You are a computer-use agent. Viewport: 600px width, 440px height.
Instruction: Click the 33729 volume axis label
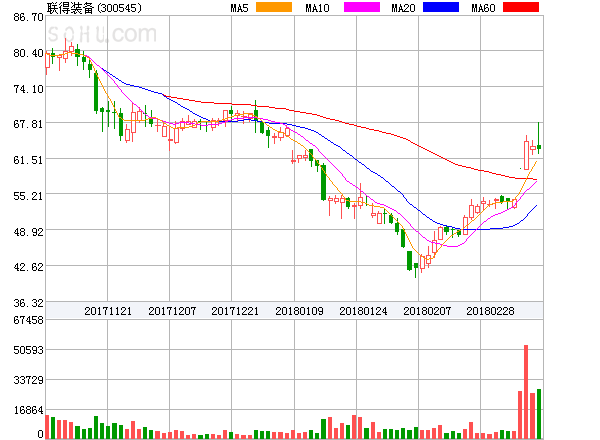tap(28, 380)
